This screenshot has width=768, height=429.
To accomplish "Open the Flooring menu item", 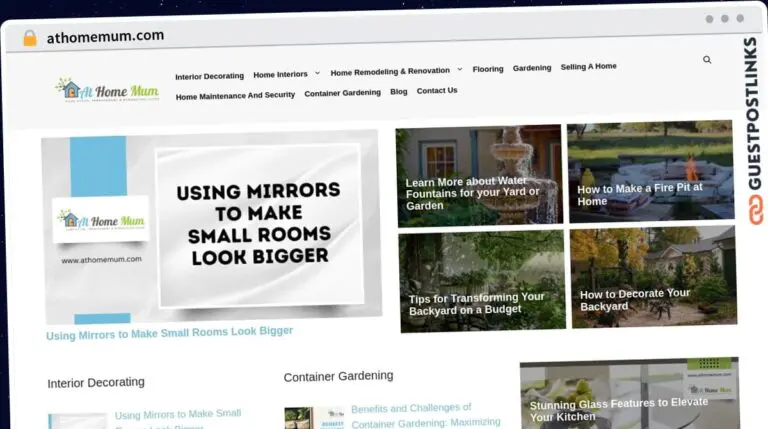I will tap(488, 69).
